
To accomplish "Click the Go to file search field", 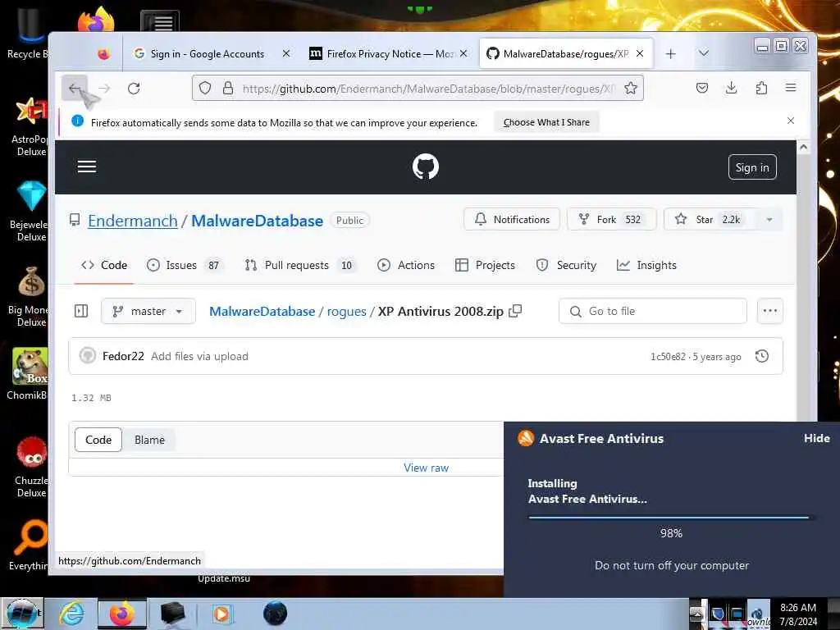I will (652, 311).
